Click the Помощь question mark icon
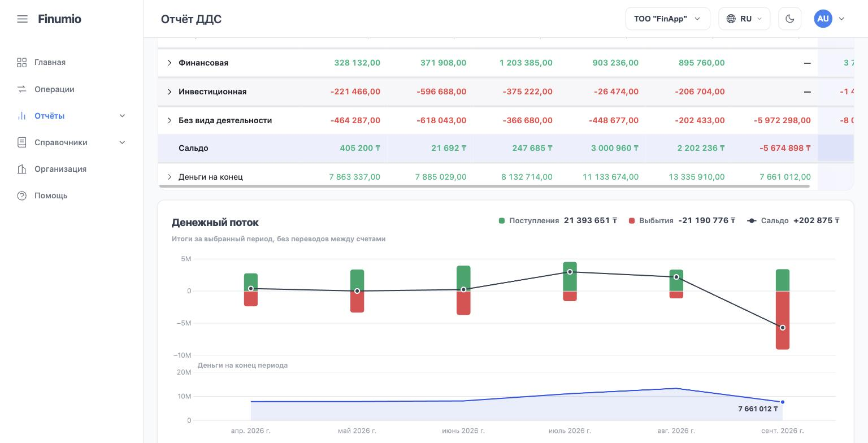This screenshot has width=868, height=443. (x=22, y=196)
